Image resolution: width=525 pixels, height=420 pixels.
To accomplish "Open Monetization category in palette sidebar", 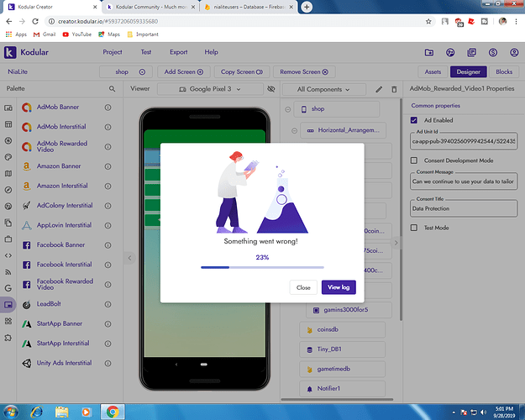I will (x=8, y=305).
